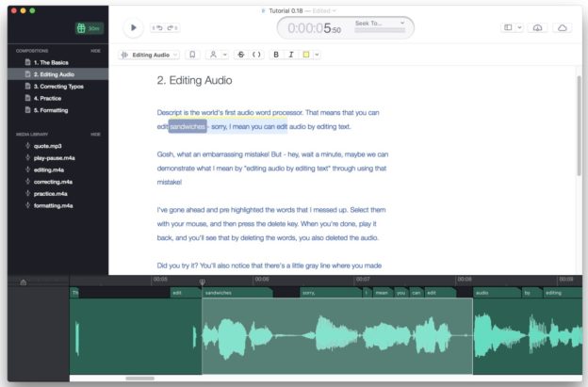Toggle strikethrough formatting
588x387 pixels.
coord(241,55)
